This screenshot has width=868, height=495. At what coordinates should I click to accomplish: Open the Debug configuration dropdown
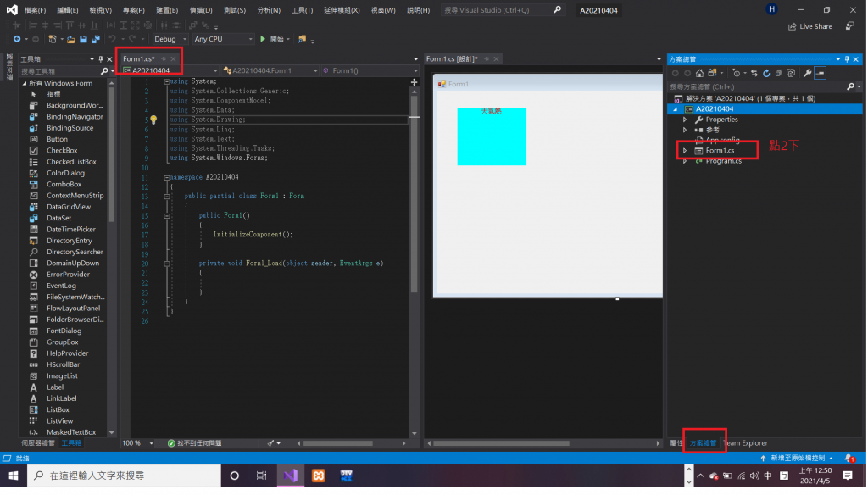click(170, 39)
